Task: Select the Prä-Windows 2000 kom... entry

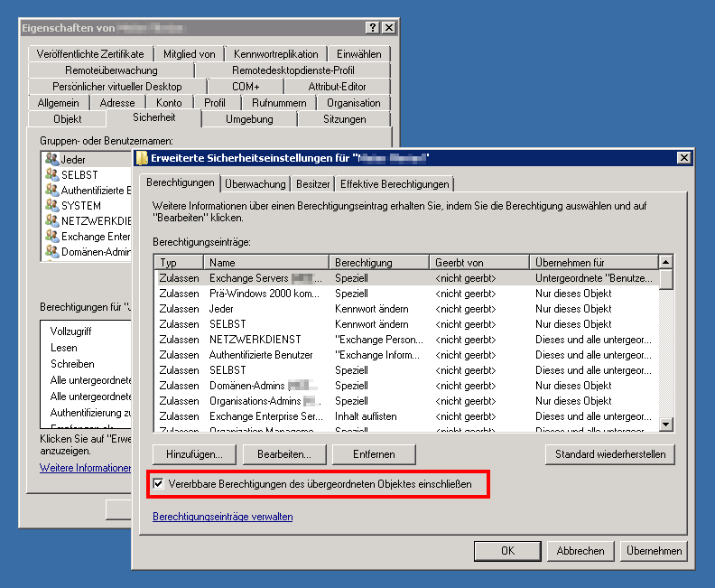Action: coord(408,294)
